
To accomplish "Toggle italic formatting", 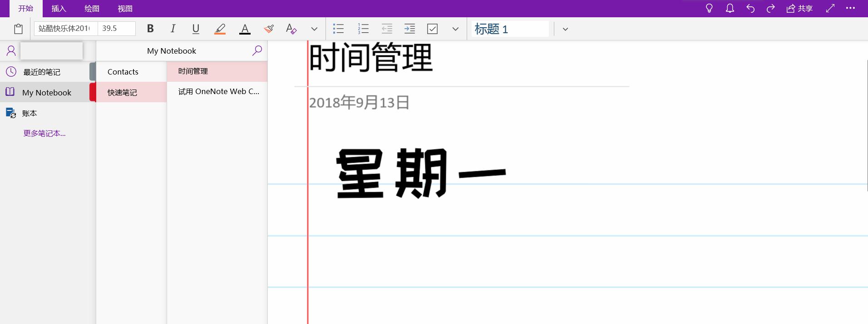I will [173, 29].
